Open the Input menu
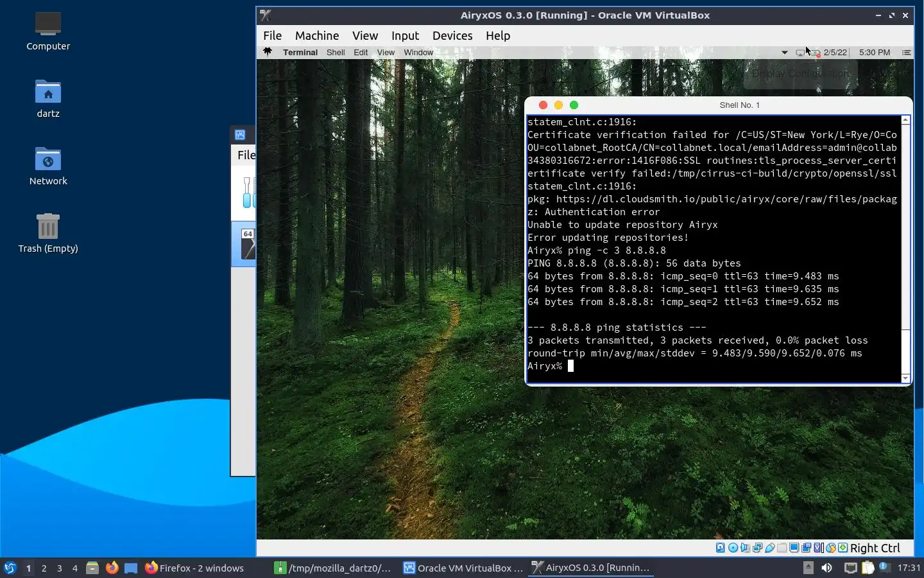Viewport: 924px width, 578px height. click(405, 35)
